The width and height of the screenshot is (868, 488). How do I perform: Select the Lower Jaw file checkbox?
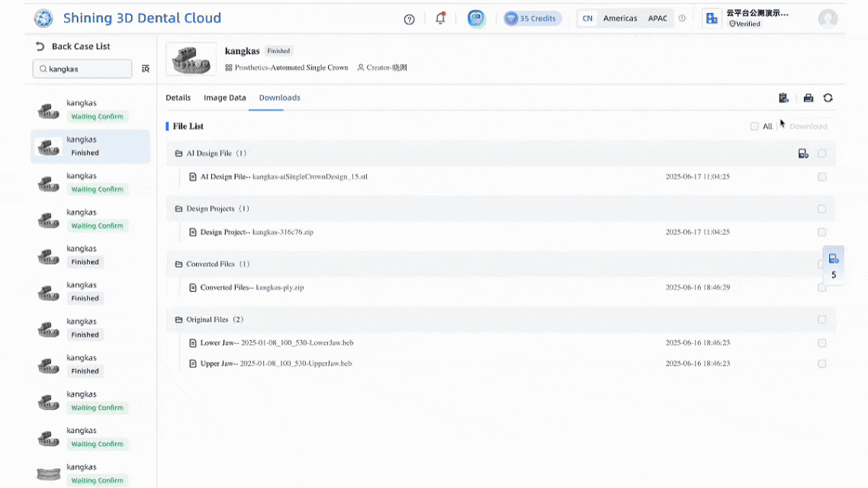tap(821, 343)
